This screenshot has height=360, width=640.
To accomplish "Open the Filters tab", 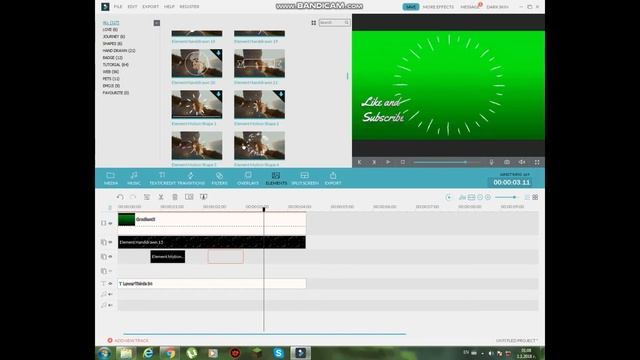I will click(220, 178).
